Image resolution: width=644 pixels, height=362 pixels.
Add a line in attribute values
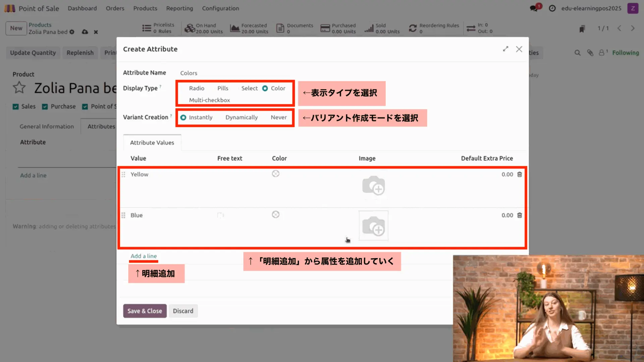coord(144,256)
